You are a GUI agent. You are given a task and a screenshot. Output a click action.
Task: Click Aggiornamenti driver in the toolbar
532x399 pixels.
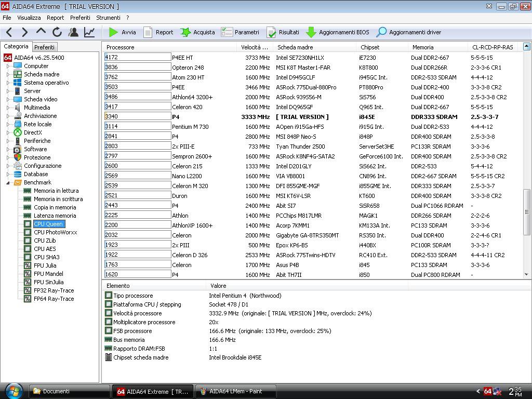tap(409, 32)
